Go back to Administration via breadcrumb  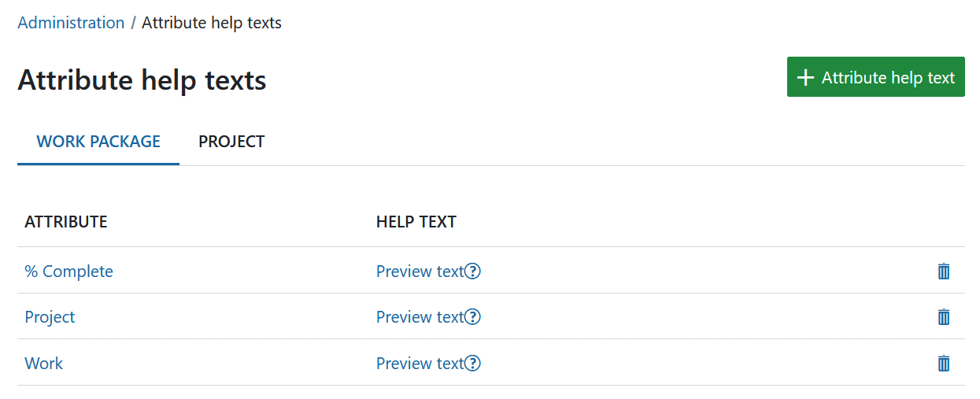click(71, 23)
